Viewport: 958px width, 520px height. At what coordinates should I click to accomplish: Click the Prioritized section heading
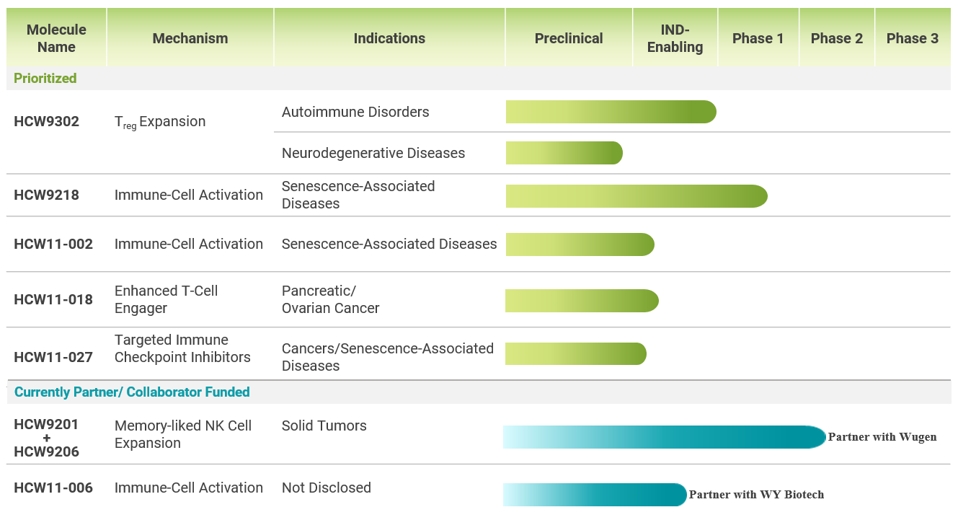45,78
